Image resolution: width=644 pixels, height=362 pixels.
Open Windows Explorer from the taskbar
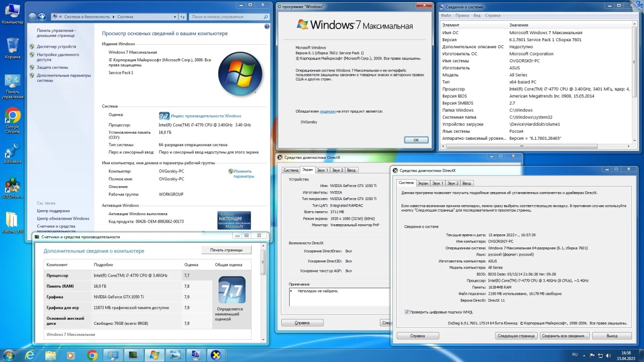coord(51,355)
